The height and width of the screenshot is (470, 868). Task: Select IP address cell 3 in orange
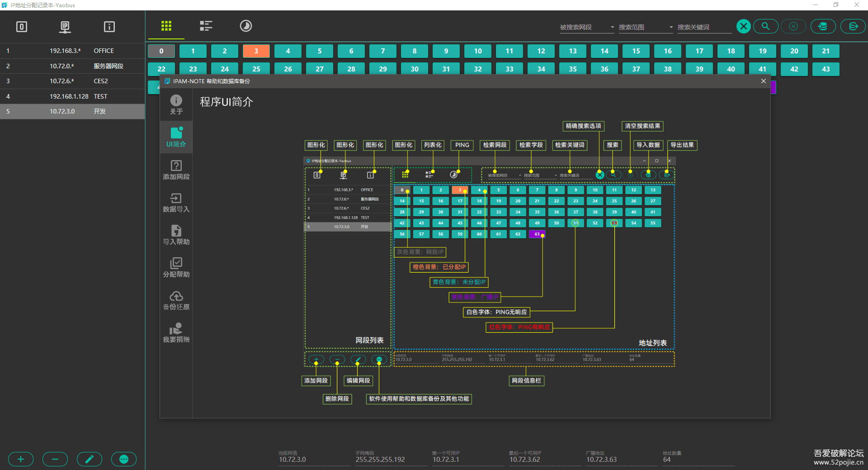[x=256, y=51]
